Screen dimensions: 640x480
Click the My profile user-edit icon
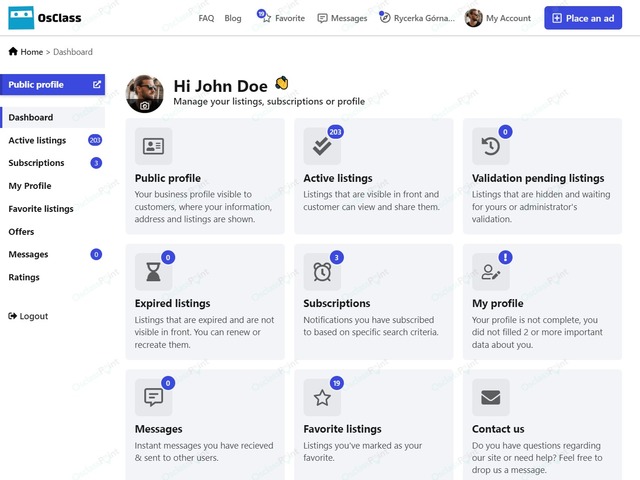tap(490, 271)
